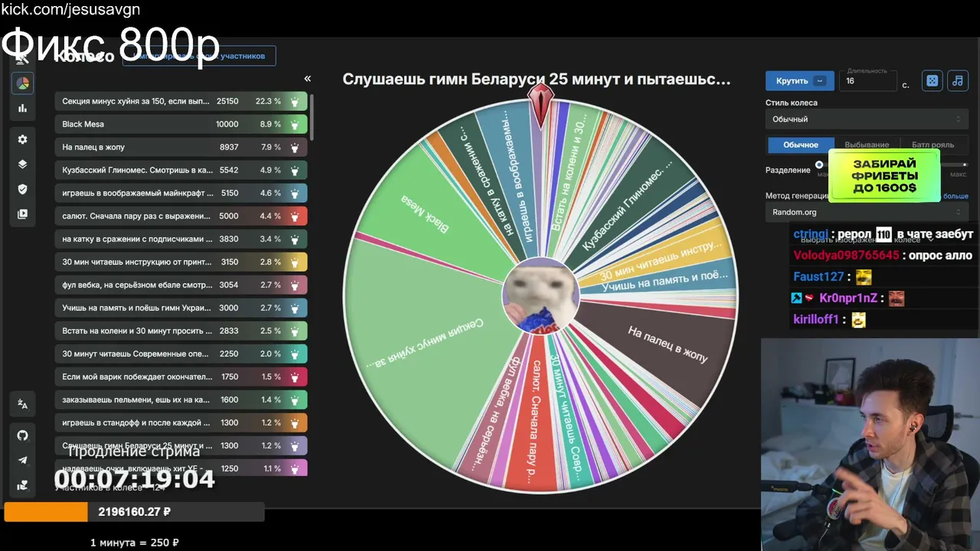This screenshot has width=980, height=551.
Task: Change language with the translate icon
Action: point(22,405)
